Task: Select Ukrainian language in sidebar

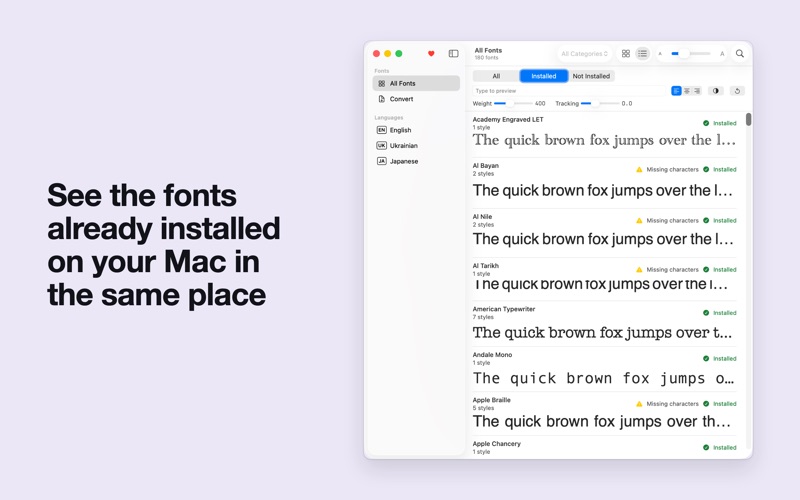Action: (x=416, y=145)
